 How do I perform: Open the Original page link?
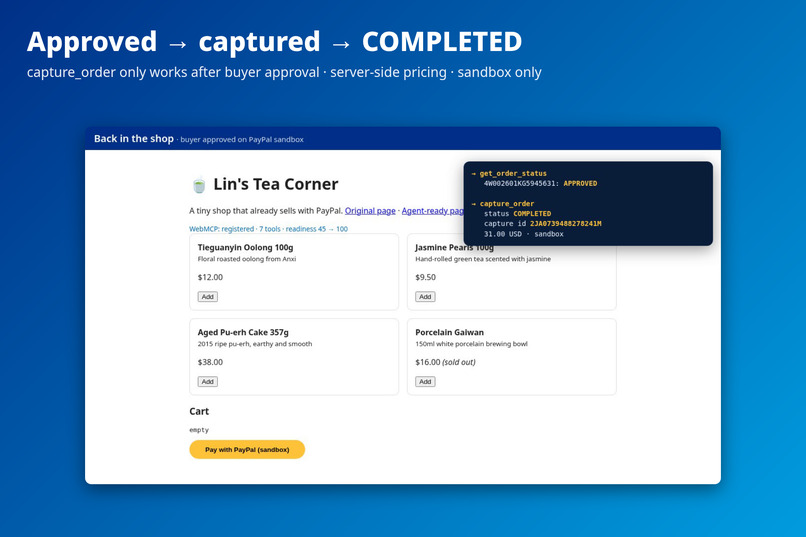tap(370, 211)
